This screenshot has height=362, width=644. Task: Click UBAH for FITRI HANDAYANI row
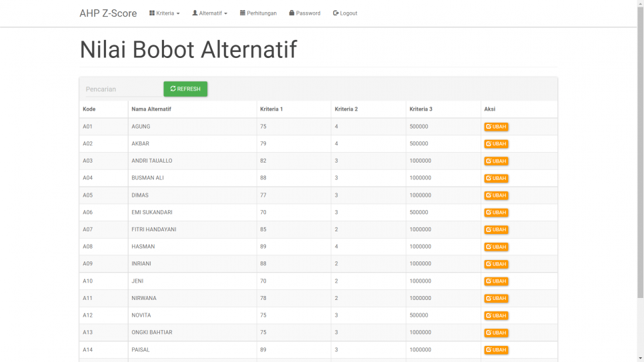coord(496,230)
